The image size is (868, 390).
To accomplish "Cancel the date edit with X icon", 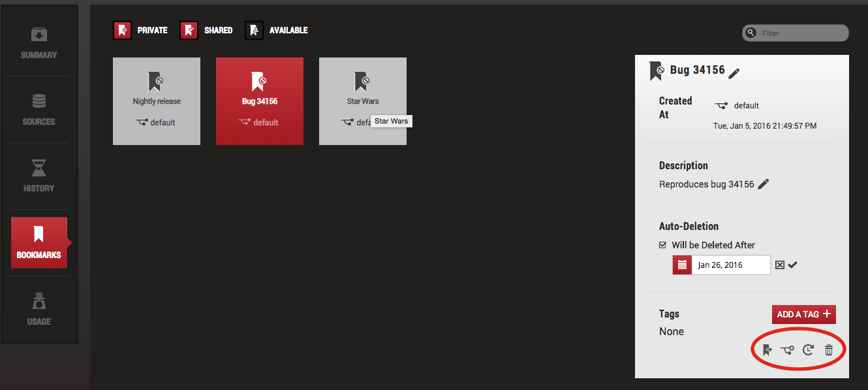I will (779, 265).
